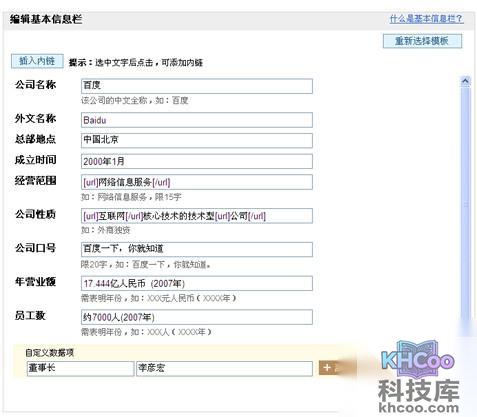
Task: Click the hint 限20字，如：百度一下，你就知道
Action: coord(146,265)
